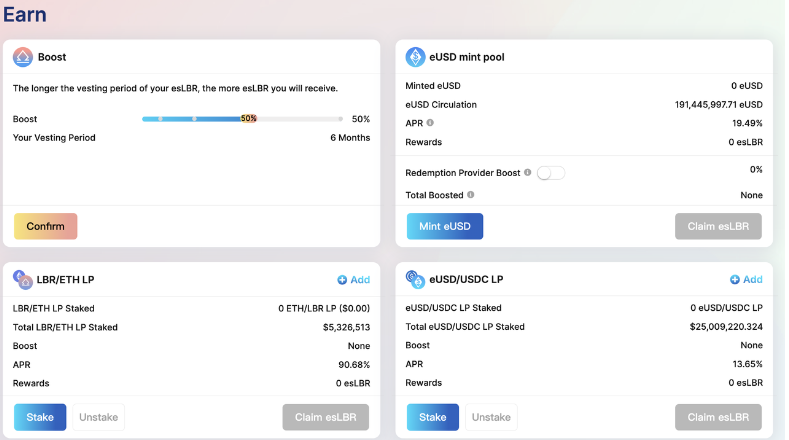The image size is (789, 440).
Task: Click the LBR/ETH LP pair icon
Action: point(23,279)
